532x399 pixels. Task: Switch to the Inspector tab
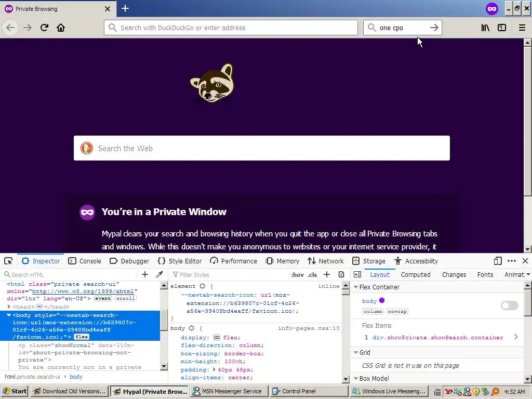coord(41,261)
